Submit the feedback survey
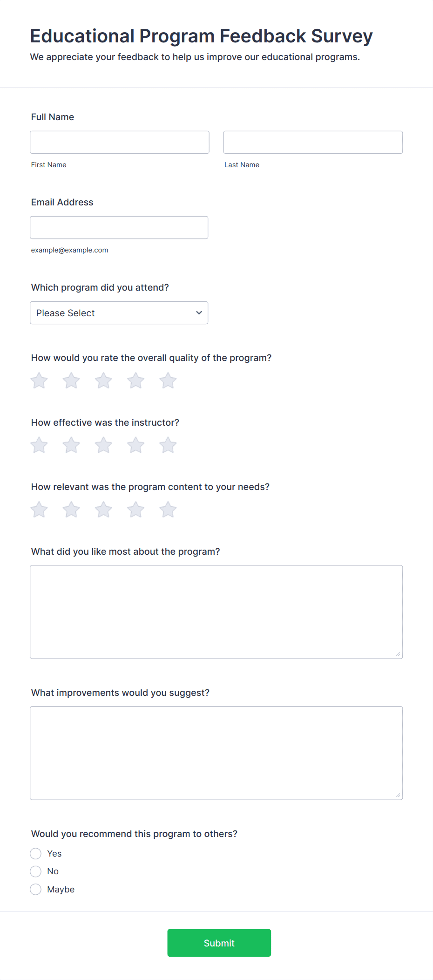The width and height of the screenshot is (433, 980). click(219, 943)
